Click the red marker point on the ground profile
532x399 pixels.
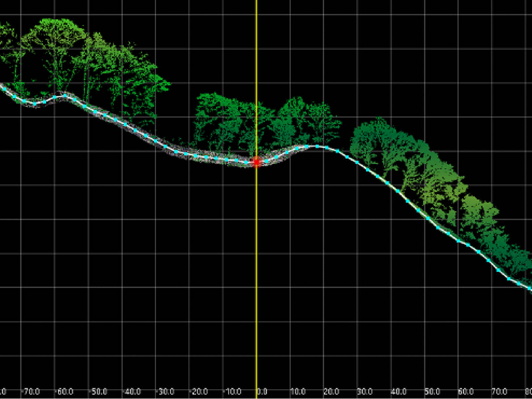pos(257,162)
